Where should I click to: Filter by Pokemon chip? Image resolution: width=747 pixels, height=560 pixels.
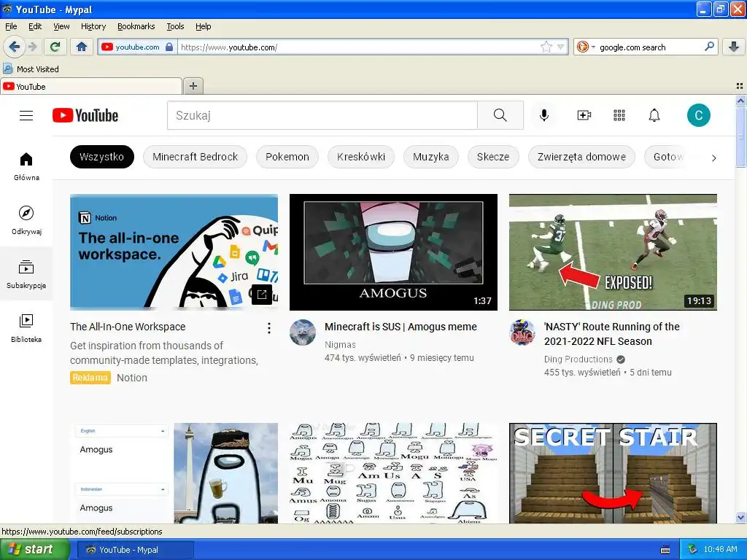tap(287, 157)
